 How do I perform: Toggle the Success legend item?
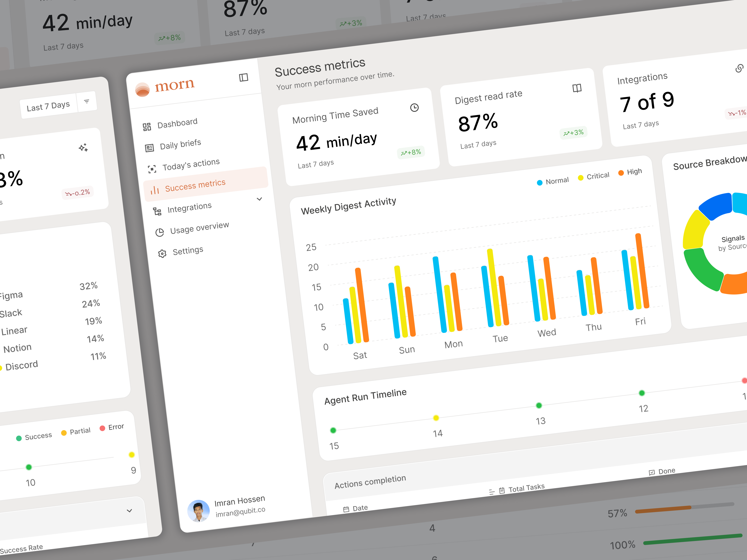(x=34, y=437)
